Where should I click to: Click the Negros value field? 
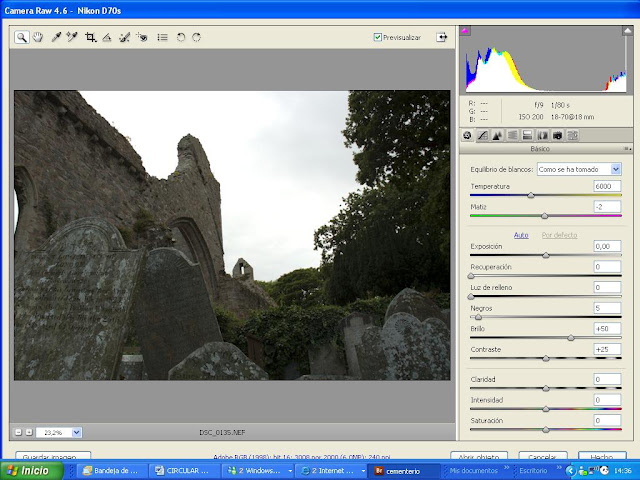607,308
